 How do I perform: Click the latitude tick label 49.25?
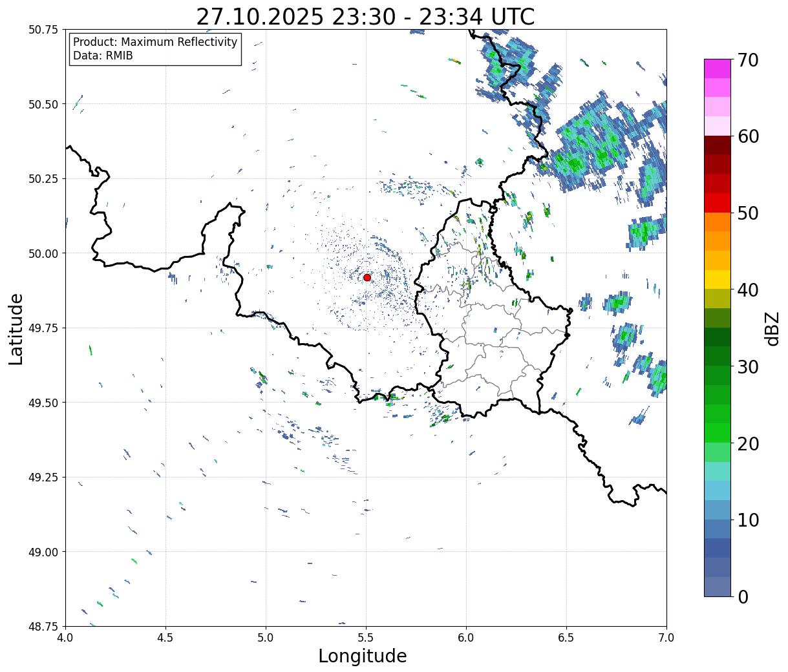pyautogui.click(x=43, y=478)
